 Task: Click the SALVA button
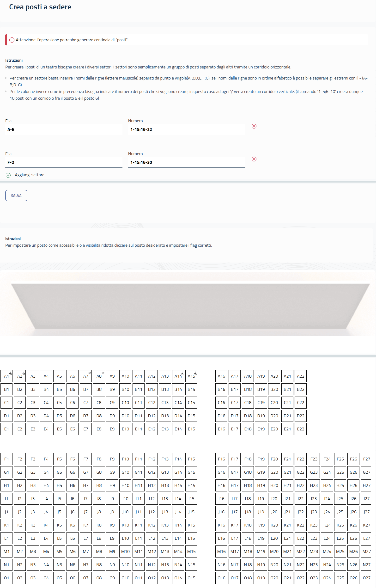(16, 196)
